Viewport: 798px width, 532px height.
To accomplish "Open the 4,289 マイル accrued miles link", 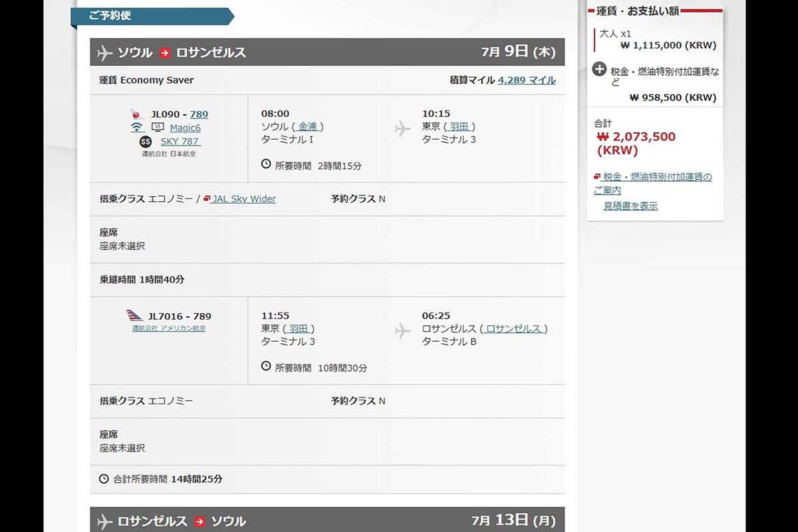I will (x=527, y=80).
